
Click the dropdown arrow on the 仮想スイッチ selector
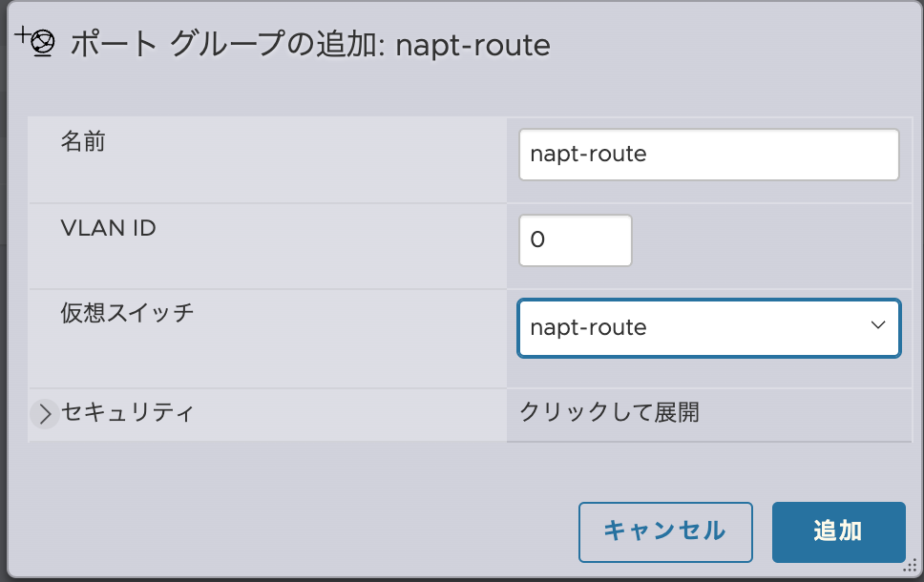pyautogui.click(x=878, y=327)
